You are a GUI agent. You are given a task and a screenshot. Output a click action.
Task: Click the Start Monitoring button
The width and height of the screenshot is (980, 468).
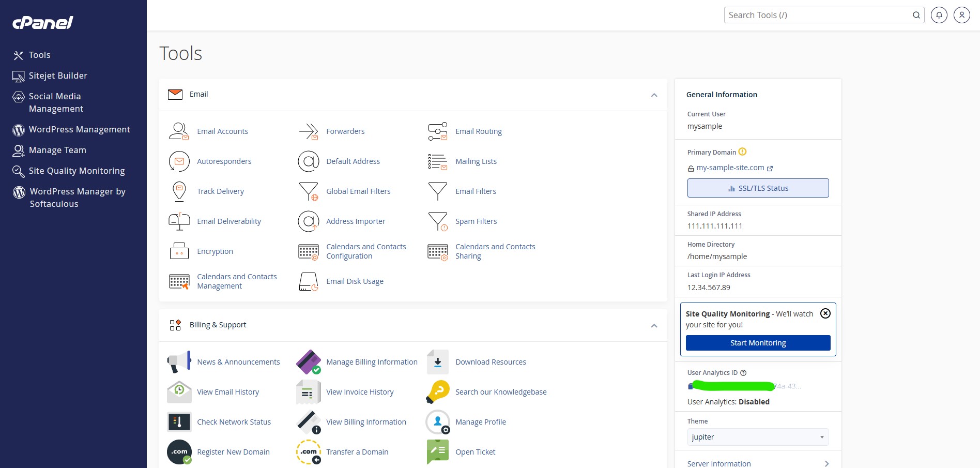pyautogui.click(x=758, y=343)
